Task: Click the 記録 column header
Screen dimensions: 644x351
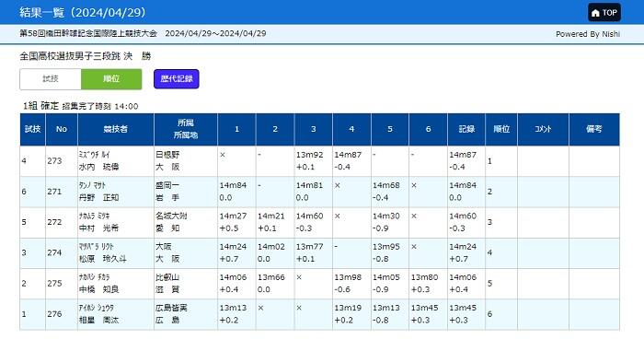Action: point(466,129)
